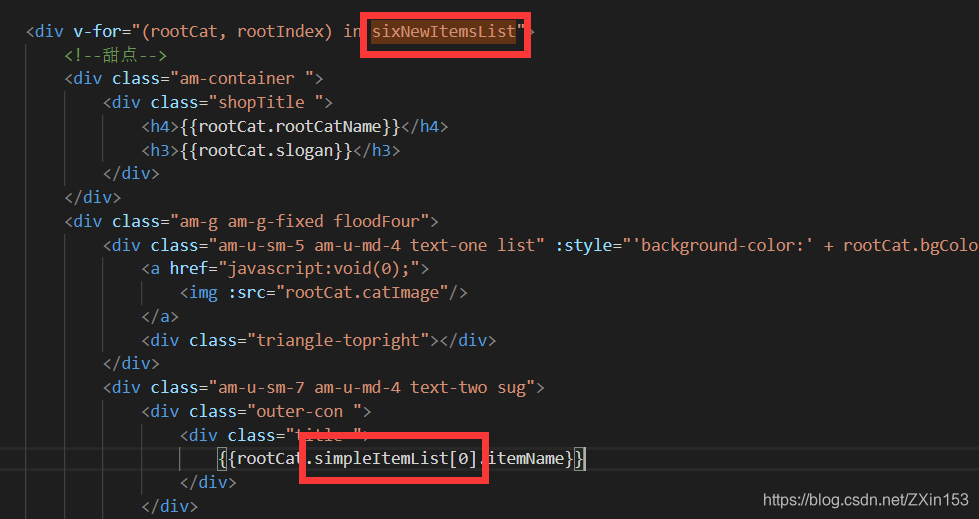
Task: Place cursor on the v-for attribute
Action: [x=98, y=31]
